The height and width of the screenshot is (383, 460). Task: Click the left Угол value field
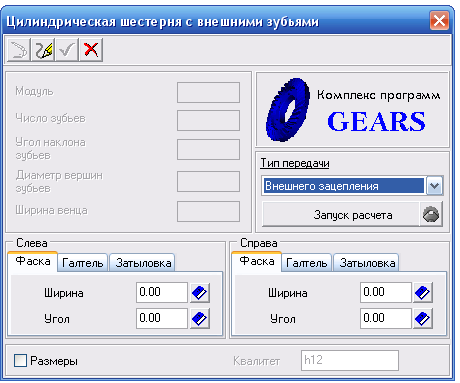tap(162, 318)
